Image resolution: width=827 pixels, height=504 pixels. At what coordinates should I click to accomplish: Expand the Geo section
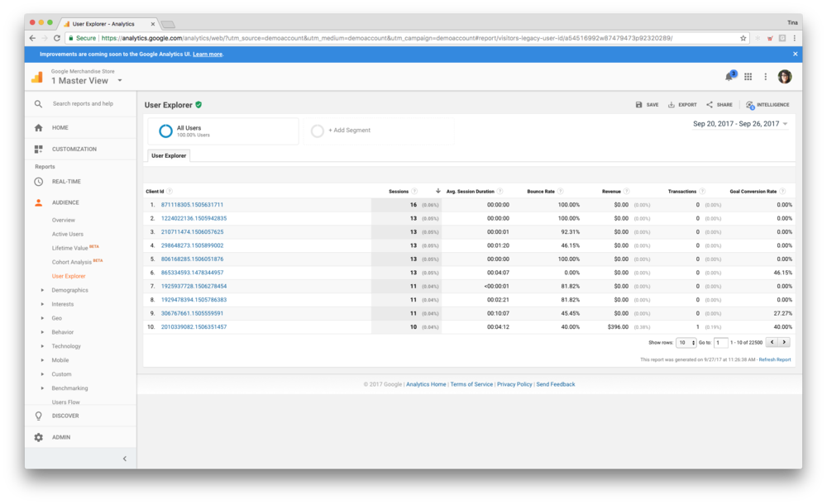click(x=43, y=318)
